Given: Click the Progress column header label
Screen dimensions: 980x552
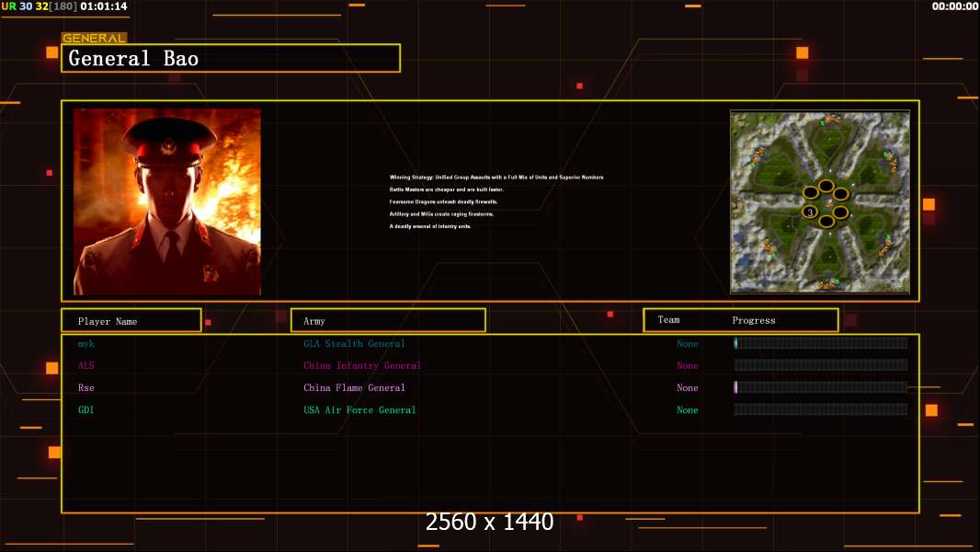Looking at the screenshot, I should pos(754,320).
